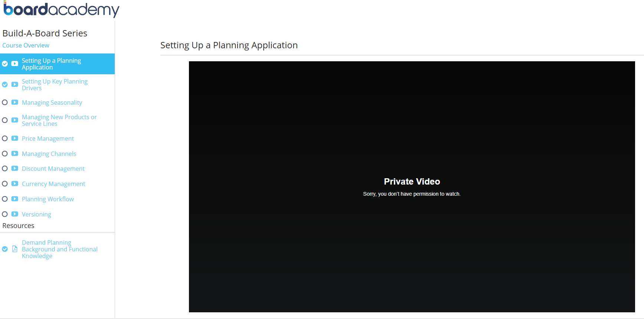Click completion circle for Currency Management

[5, 183]
